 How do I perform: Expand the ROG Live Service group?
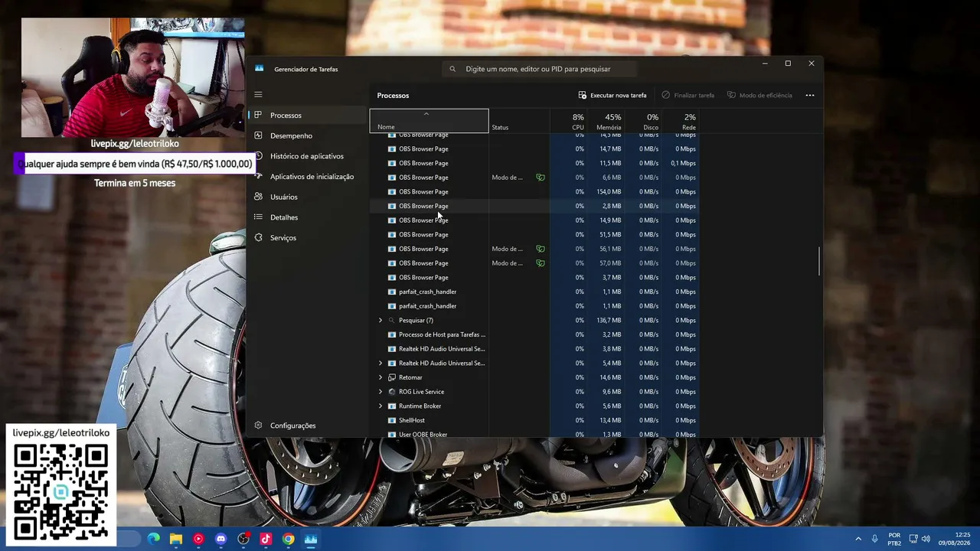tap(381, 392)
